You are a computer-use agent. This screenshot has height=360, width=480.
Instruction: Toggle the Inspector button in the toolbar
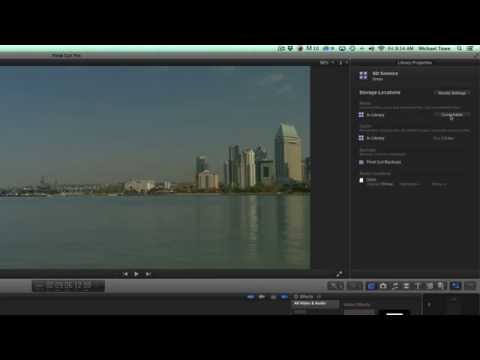(x=456, y=286)
